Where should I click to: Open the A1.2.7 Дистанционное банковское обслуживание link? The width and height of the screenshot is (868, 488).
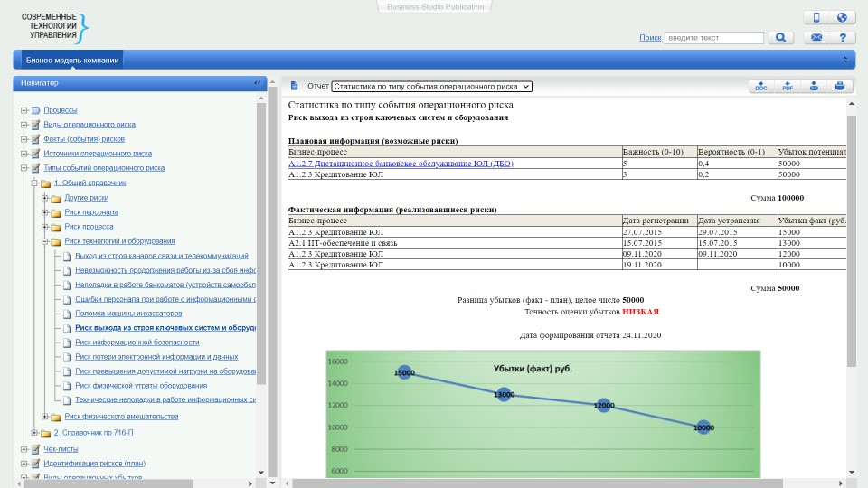[401, 164]
